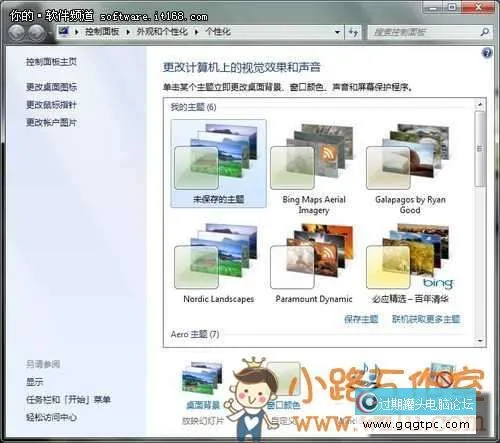500x443 pixels.
Task: Close the personalization window
Action: 479,7
